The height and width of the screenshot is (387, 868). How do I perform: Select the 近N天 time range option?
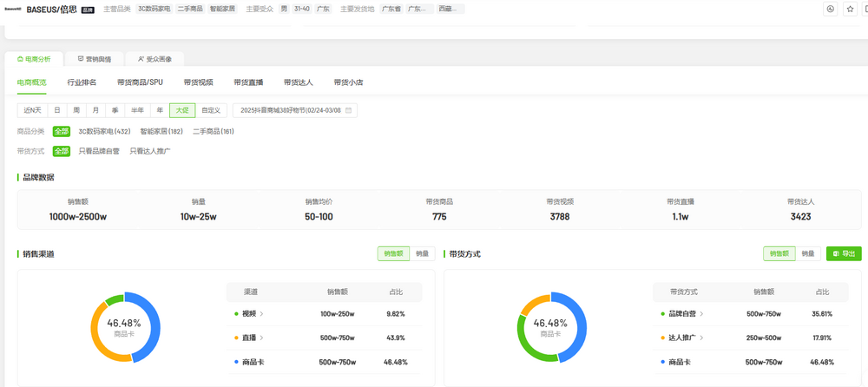(32, 110)
